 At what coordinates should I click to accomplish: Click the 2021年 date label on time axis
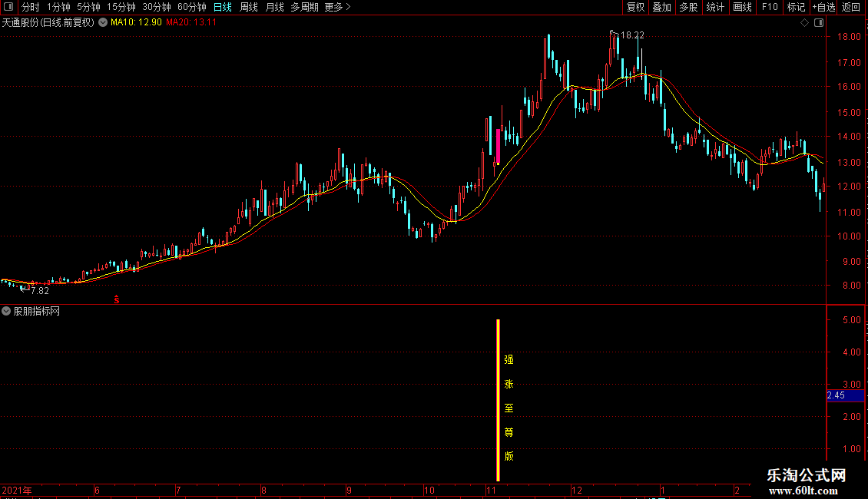tap(17, 490)
